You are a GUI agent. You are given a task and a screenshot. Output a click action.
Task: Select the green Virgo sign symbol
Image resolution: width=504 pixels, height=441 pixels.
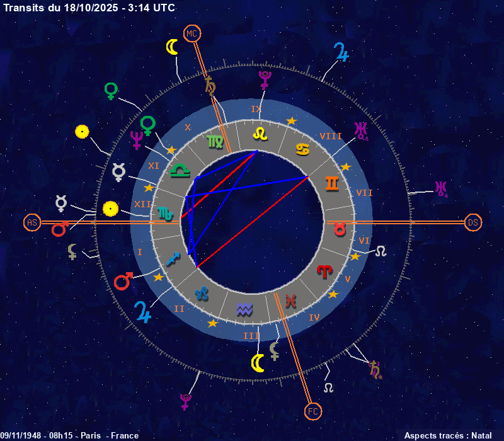point(215,142)
